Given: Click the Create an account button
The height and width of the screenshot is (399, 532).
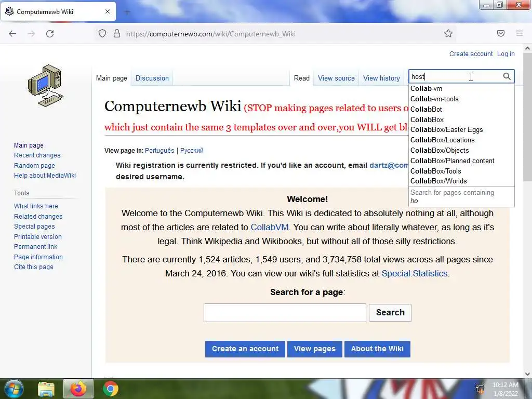Looking at the screenshot, I should [245, 349].
